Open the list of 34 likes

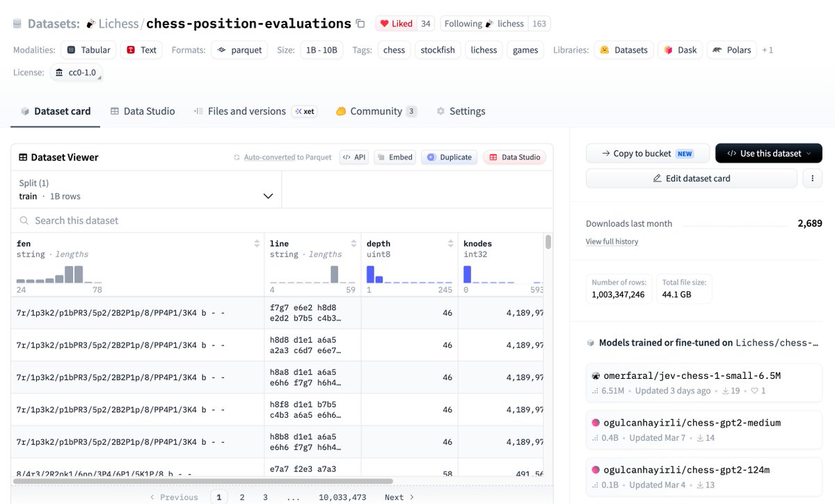(x=426, y=24)
